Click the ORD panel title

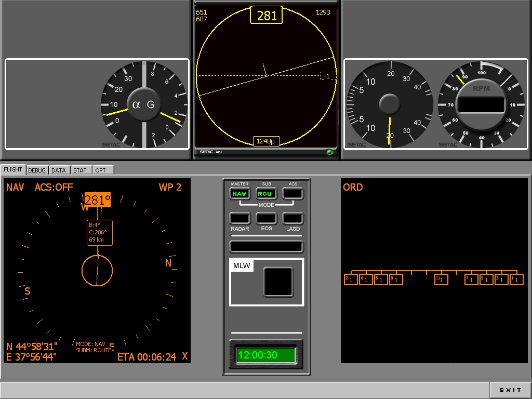pyautogui.click(x=353, y=187)
